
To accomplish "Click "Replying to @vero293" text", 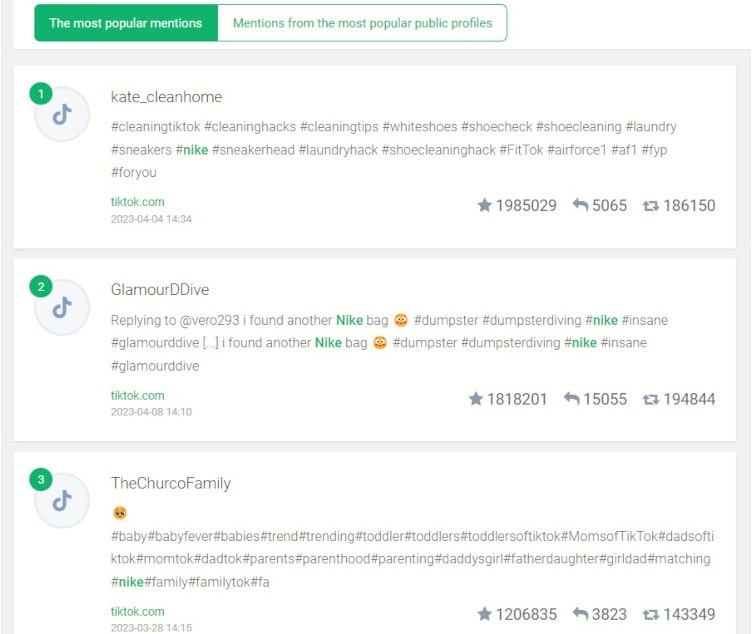I will (x=175, y=320).
